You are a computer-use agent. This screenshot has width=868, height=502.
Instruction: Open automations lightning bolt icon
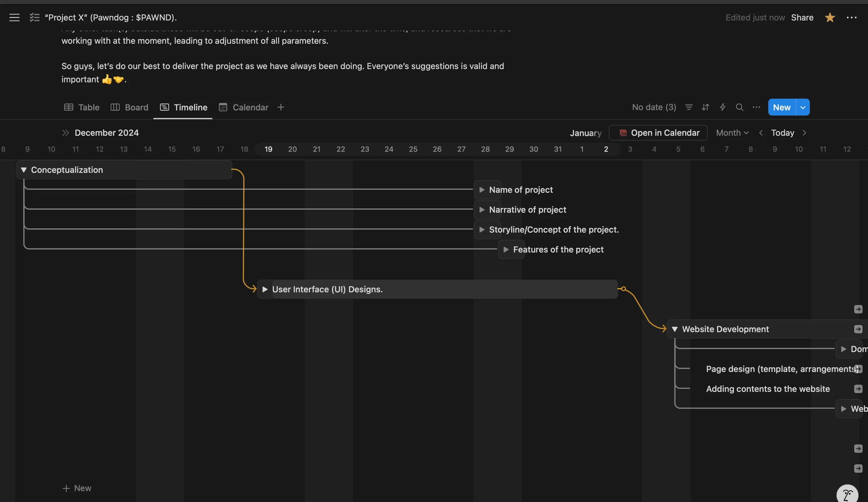722,107
